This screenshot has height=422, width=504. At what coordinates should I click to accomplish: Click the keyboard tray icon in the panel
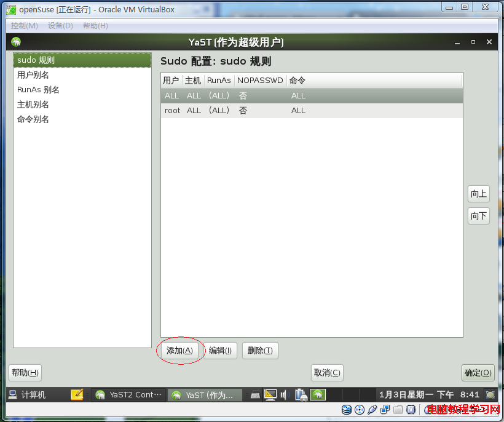point(255,395)
